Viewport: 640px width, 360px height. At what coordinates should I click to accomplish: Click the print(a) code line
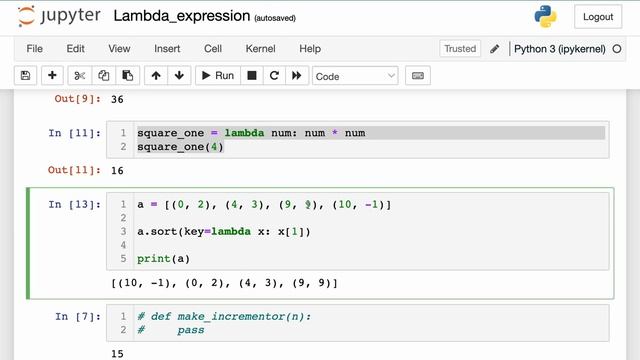[163, 259]
